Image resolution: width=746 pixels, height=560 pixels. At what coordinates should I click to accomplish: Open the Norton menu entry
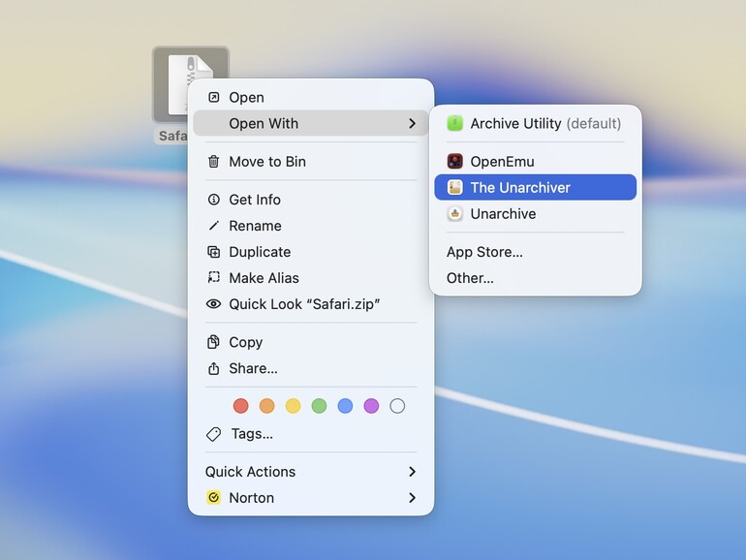tap(311, 498)
